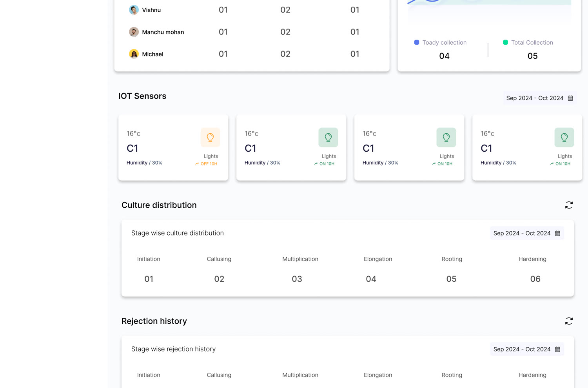Click the orange lightbulb icon showing OFF 10H

click(x=210, y=137)
